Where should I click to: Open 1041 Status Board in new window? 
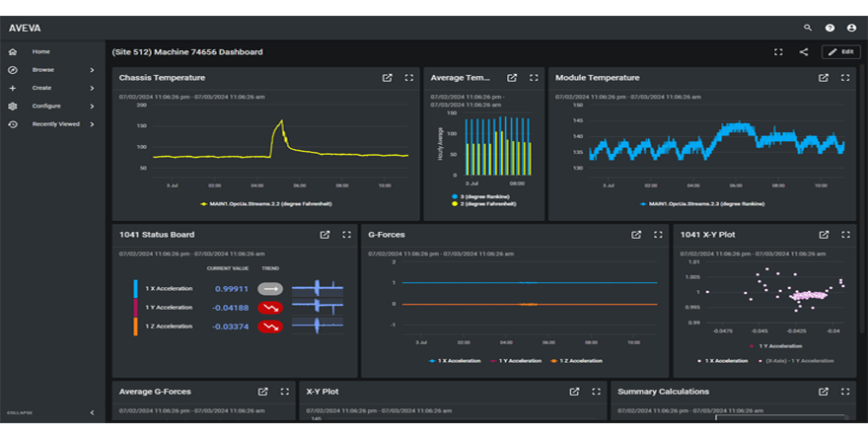click(325, 235)
